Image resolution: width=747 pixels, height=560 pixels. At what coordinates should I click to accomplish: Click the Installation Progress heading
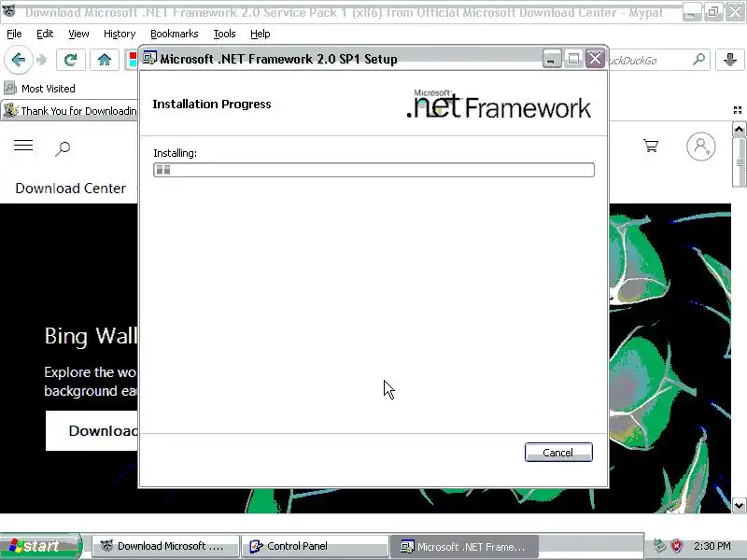212,104
